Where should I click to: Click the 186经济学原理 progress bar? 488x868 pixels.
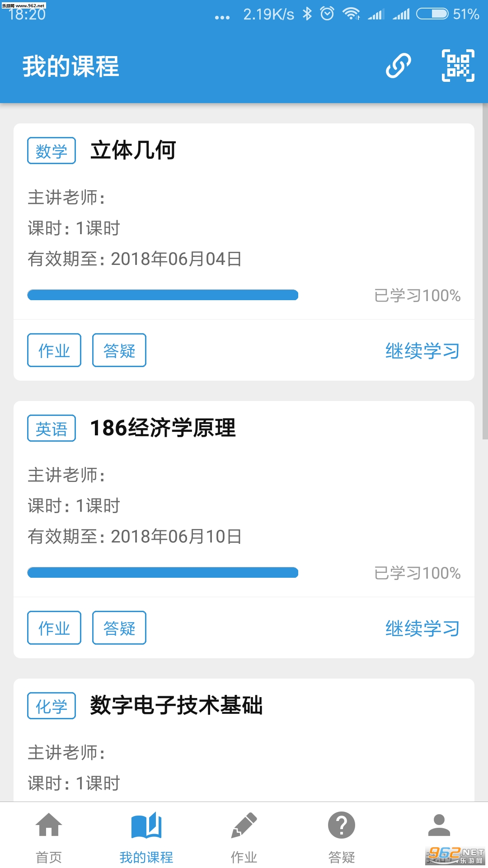point(163,573)
